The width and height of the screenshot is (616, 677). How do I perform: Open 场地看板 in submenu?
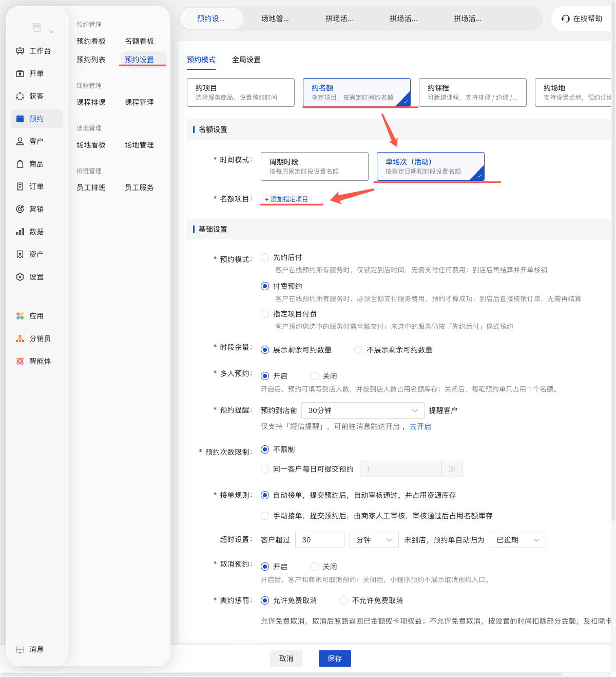tap(91, 145)
